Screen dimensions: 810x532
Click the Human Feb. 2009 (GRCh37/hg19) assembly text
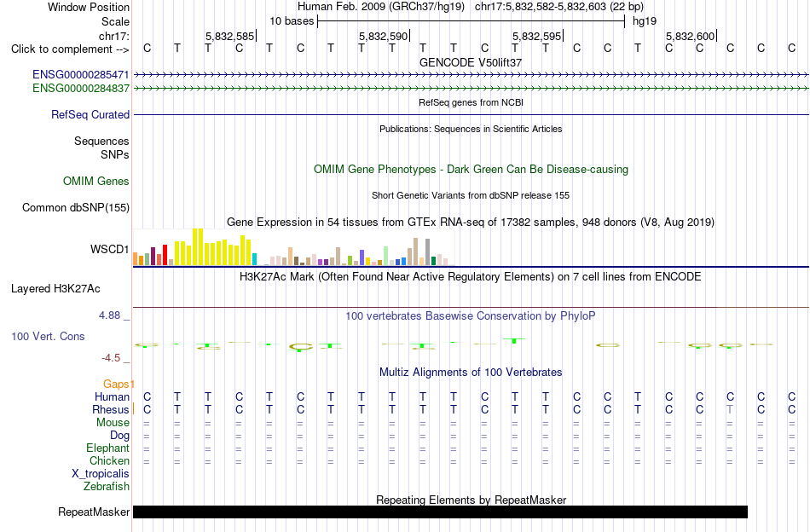(381, 7)
